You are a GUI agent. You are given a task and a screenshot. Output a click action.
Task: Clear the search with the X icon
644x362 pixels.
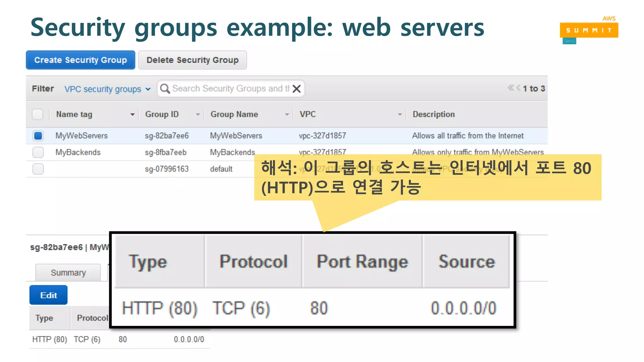pos(297,89)
